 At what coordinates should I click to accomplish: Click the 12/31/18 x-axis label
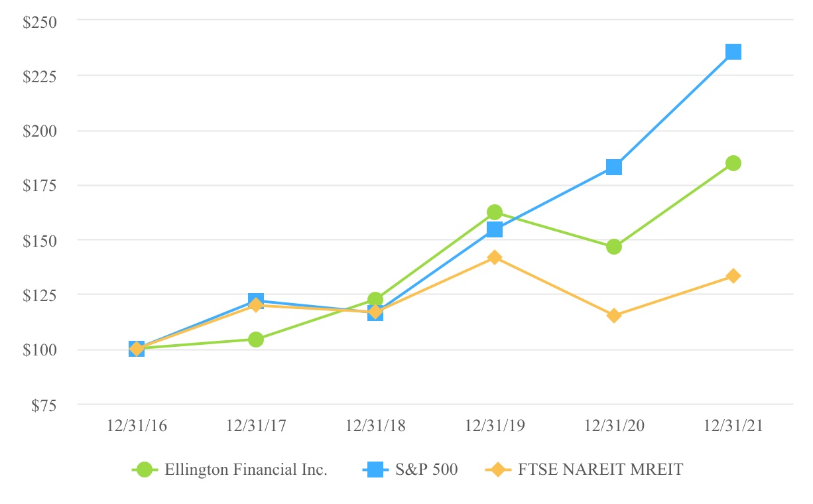coord(375,426)
